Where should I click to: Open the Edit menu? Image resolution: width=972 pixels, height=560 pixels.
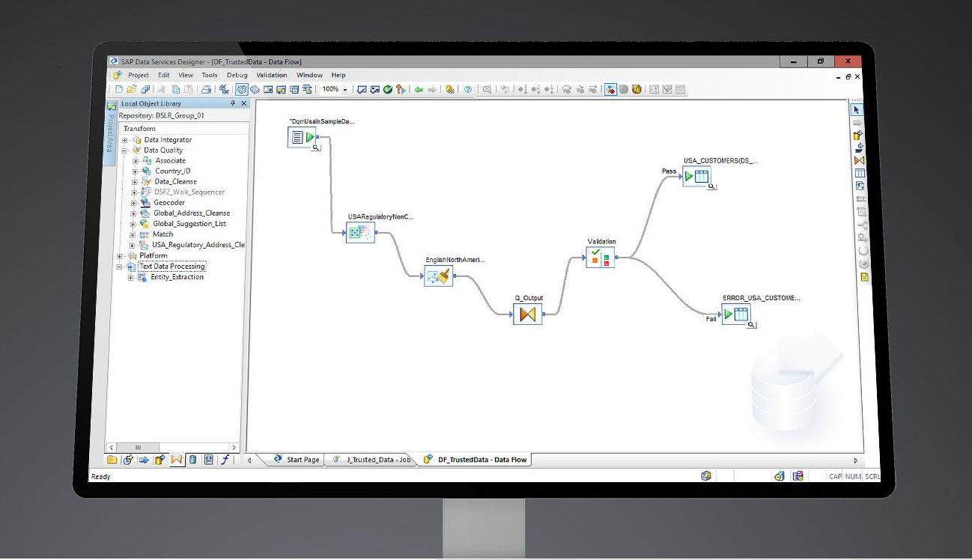(x=164, y=75)
